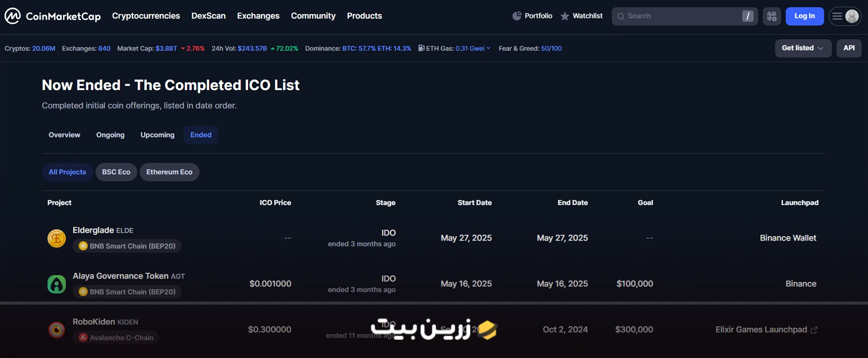Screen dimensions: 868x358
Task: Open the Elixir Games Launchpad link
Action: coord(761,330)
